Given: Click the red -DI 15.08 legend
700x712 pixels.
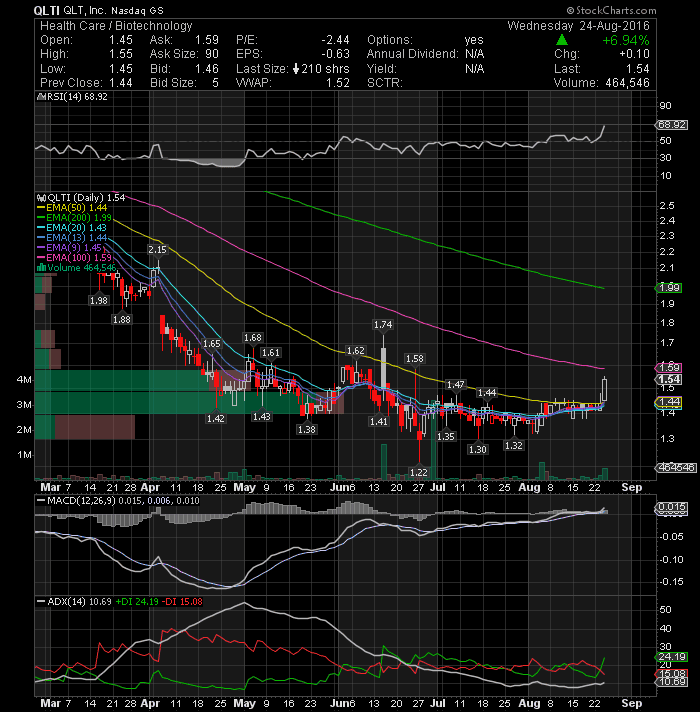Looking at the screenshot, I should point(182,602).
